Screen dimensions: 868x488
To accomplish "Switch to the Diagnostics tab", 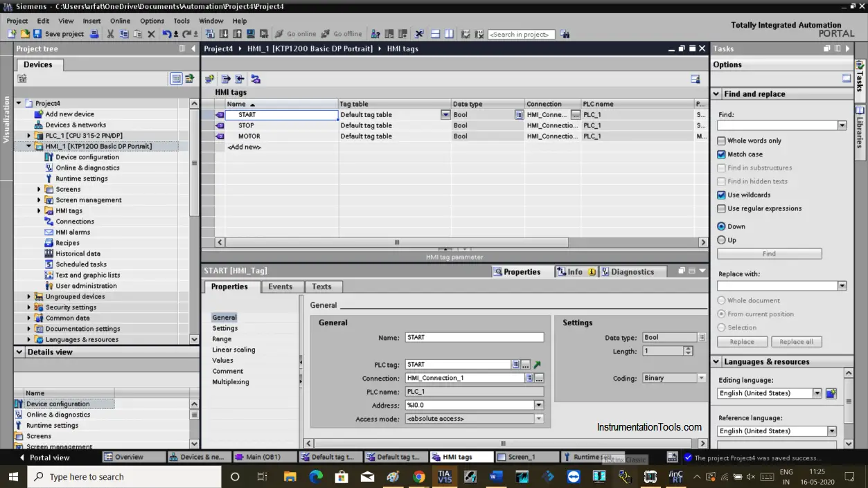I will [632, 272].
